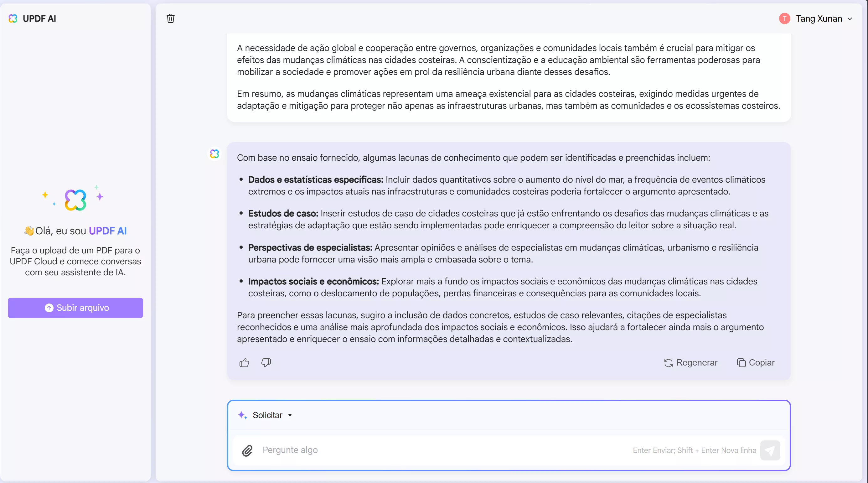Click the thumbs up feedback icon
Screen dimensions: 868x483
coord(244,363)
